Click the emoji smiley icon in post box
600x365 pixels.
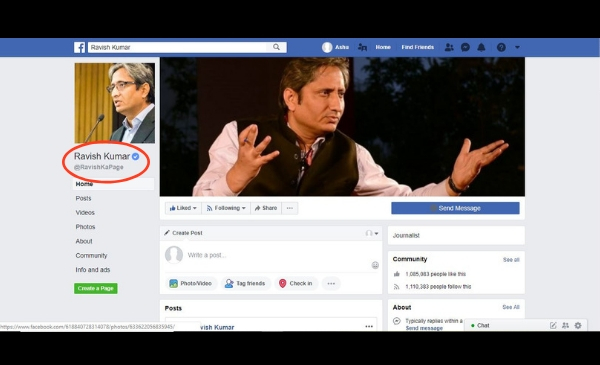[x=375, y=265]
